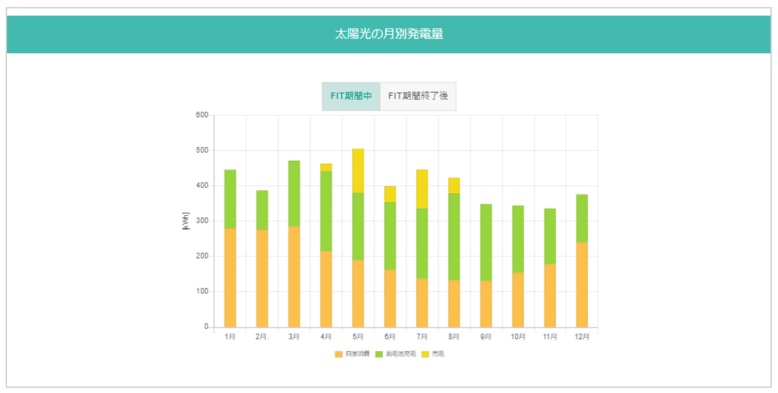Click the 600 y-axis value

[202, 115]
